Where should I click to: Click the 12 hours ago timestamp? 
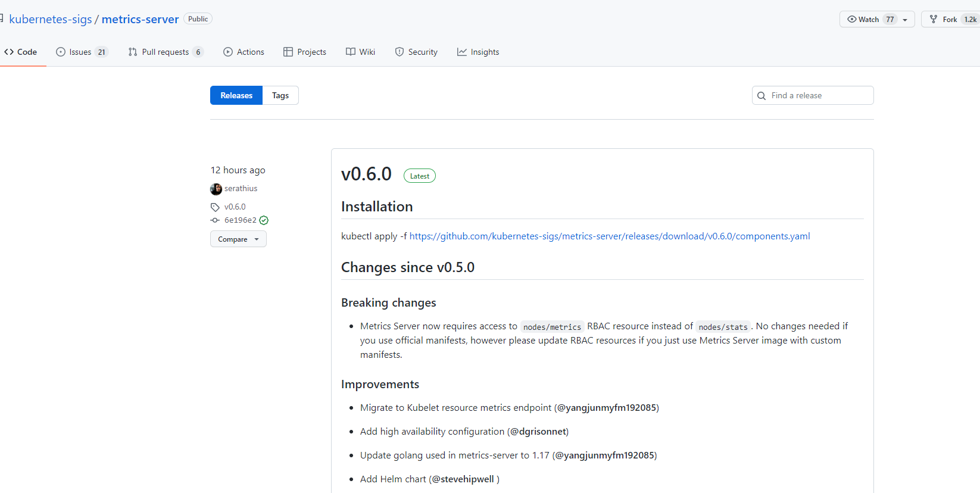(x=238, y=170)
